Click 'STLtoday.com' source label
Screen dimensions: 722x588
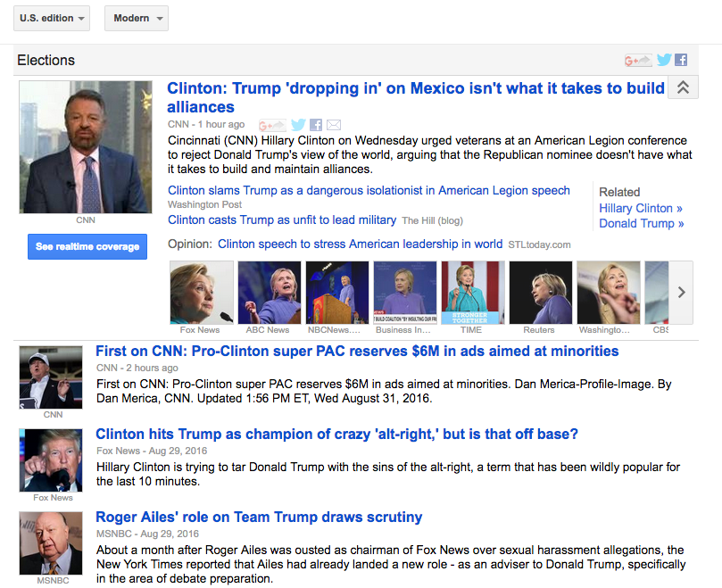539,245
